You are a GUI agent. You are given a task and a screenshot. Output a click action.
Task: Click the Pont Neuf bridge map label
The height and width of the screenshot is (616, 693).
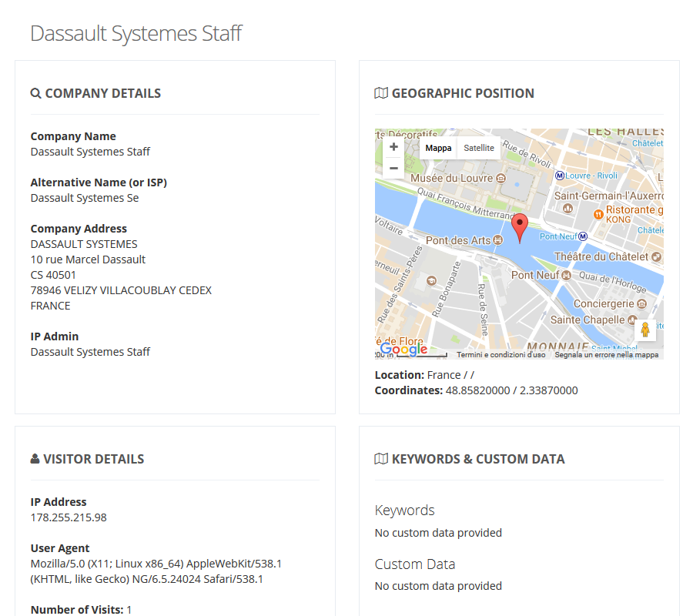[x=535, y=275]
